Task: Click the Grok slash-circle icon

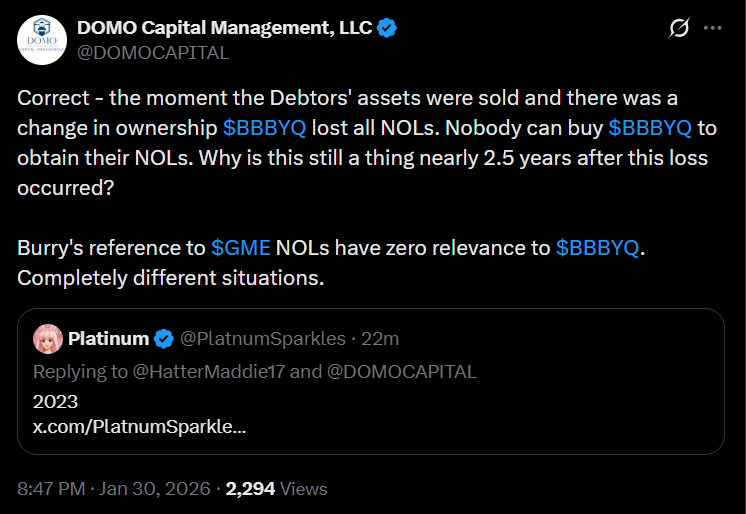Action: coord(678,29)
